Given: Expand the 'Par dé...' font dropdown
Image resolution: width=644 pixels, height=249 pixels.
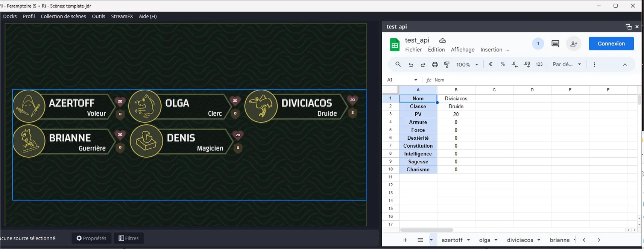Looking at the screenshot, I should [567, 64].
